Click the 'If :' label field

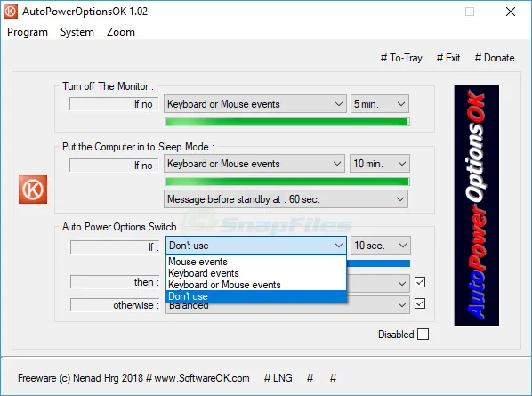(x=115, y=247)
